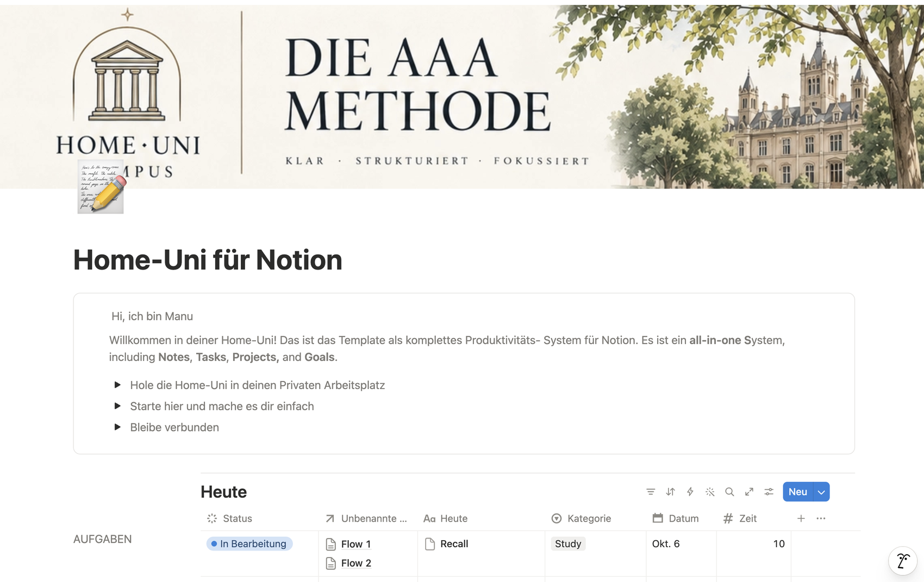This screenshot has width=924, height=582.
Task: Click the AUFGABEN heading text
Action: point(103,539)
